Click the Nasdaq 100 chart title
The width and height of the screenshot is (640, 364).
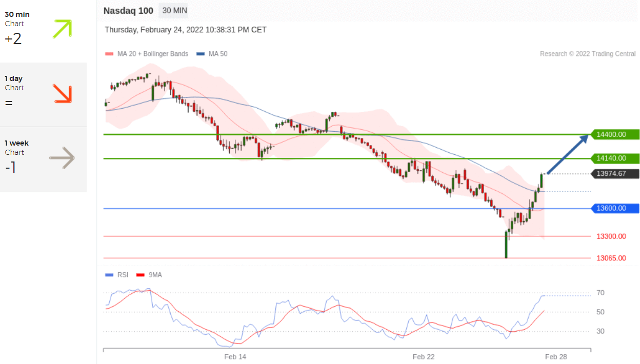click(128, 10)
